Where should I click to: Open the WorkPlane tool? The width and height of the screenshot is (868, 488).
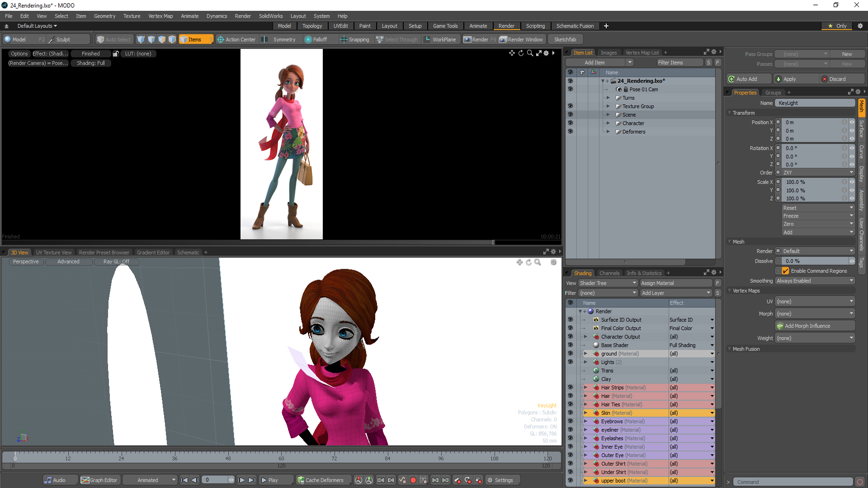tap(439, 40)
